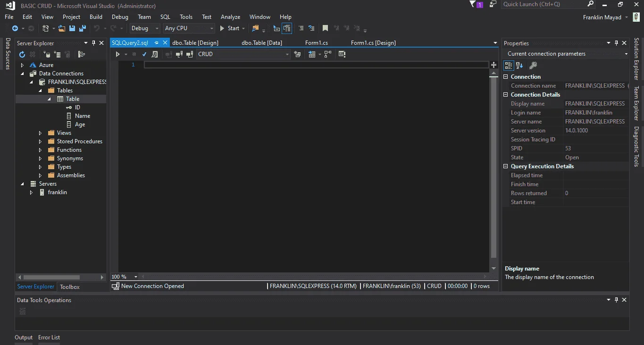
Task: Click the Alphabetical sort icon in Properties
Action: 519,66
